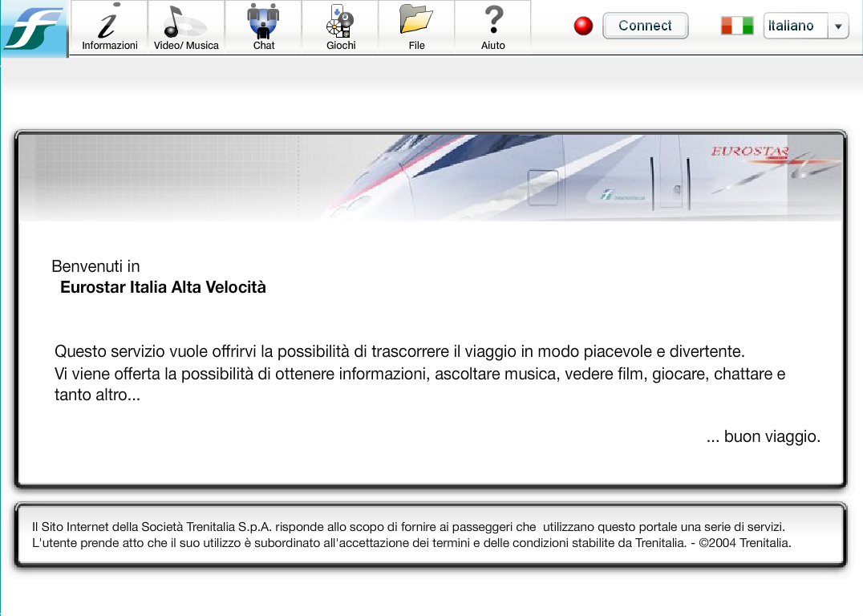This screenshot has height=616, width=863.
Task: Click the "Benvenuti in" text
Action: pyautogui.click(x=95, y=266)
